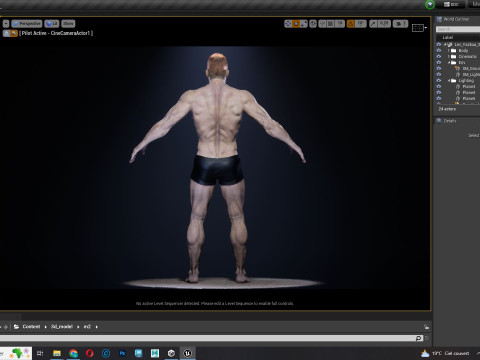Open Opera browser from the taskbar
The height and width of the screenshot is (360, 480).
(89, 353)
